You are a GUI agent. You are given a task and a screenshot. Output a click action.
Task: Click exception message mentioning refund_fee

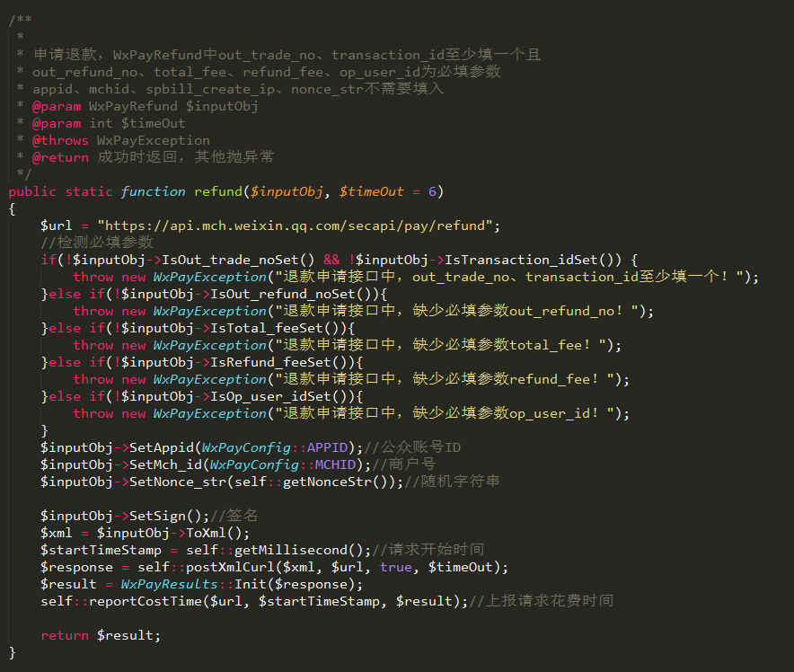coord(444,379)
